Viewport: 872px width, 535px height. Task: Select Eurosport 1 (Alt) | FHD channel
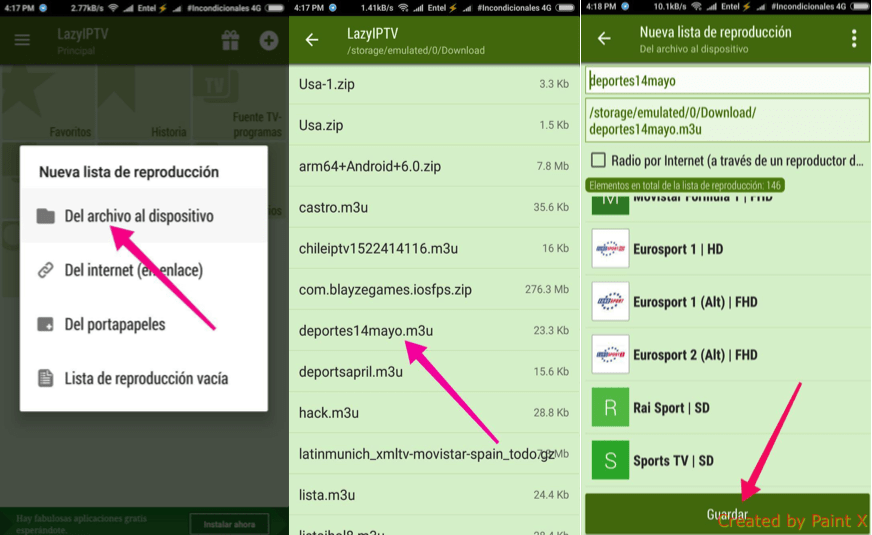click(x=727, y=301)
